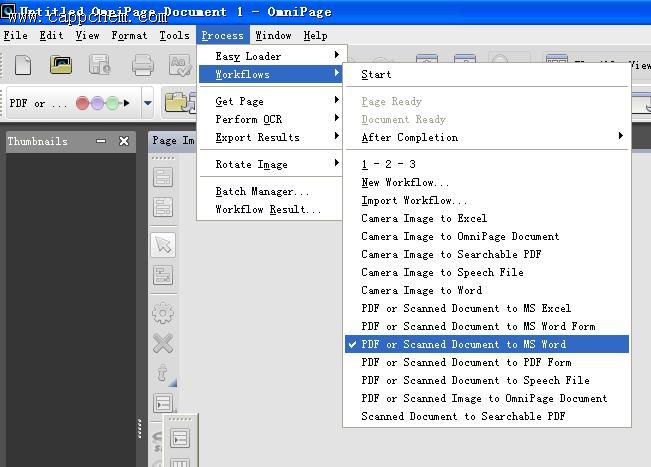The image size is (651, 467).
Task: Click the Print icon in toolbar
Action: [x=143, y=66]
